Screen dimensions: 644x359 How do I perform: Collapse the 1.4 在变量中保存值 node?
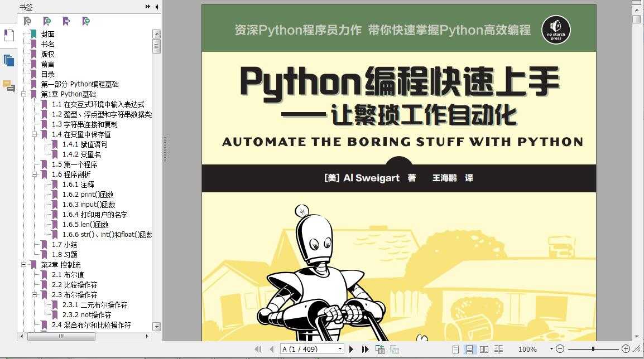pyautogui.click(x=34, y=134)
